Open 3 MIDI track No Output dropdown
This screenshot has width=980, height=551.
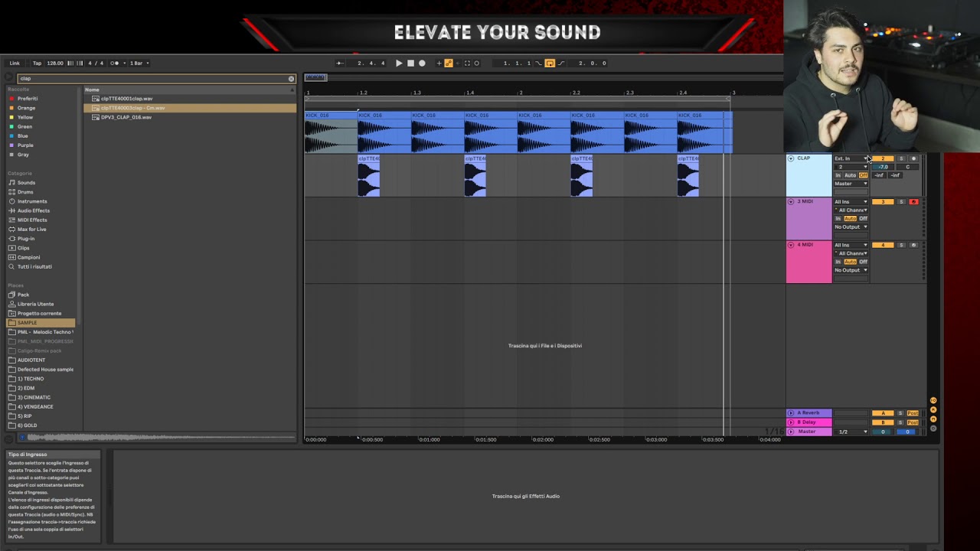[851, 227]
